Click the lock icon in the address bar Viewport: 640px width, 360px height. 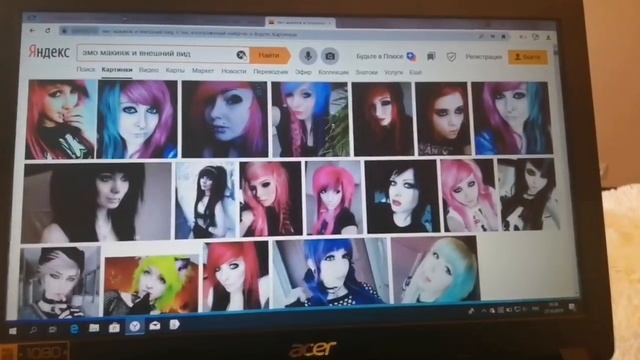pyautogui.click(x=64, y=31)
